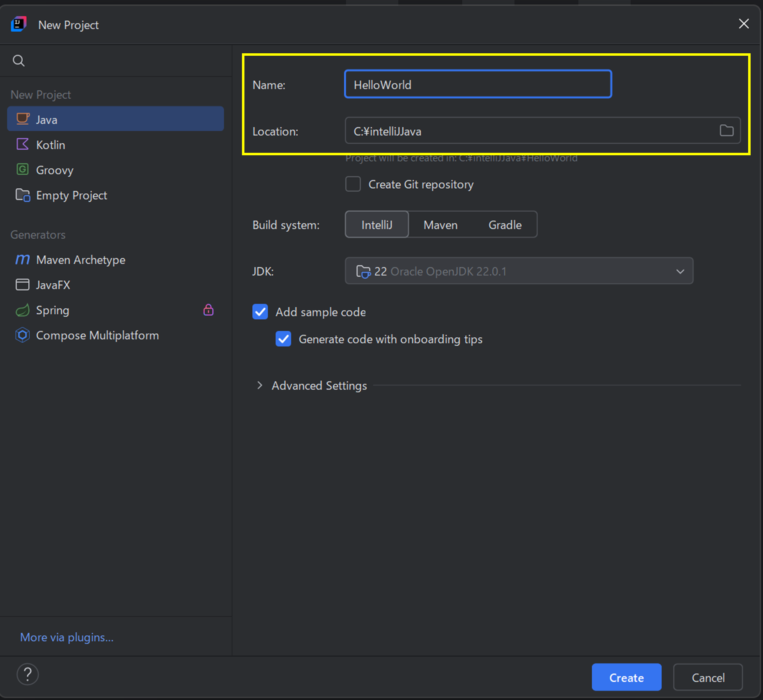Click the 'Project will be created in' hint text
Image resolution: width=763 pixels, height=700 pixels.
tap(461, 158)
